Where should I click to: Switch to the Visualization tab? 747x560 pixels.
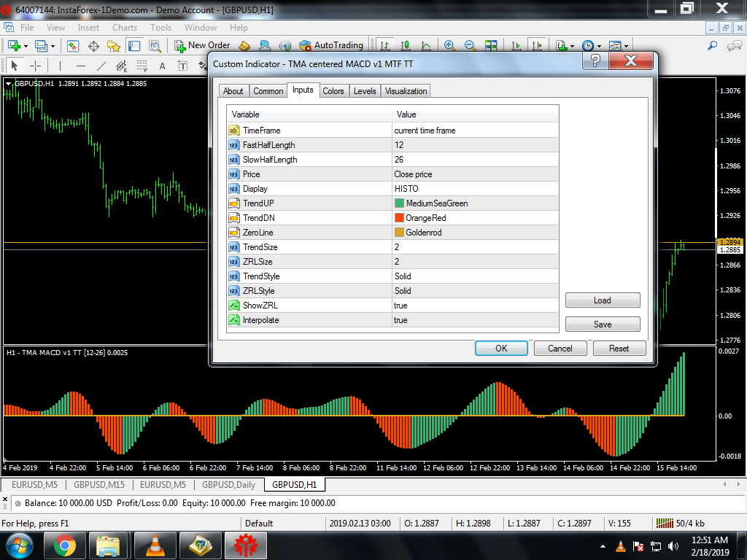point(406,91)
